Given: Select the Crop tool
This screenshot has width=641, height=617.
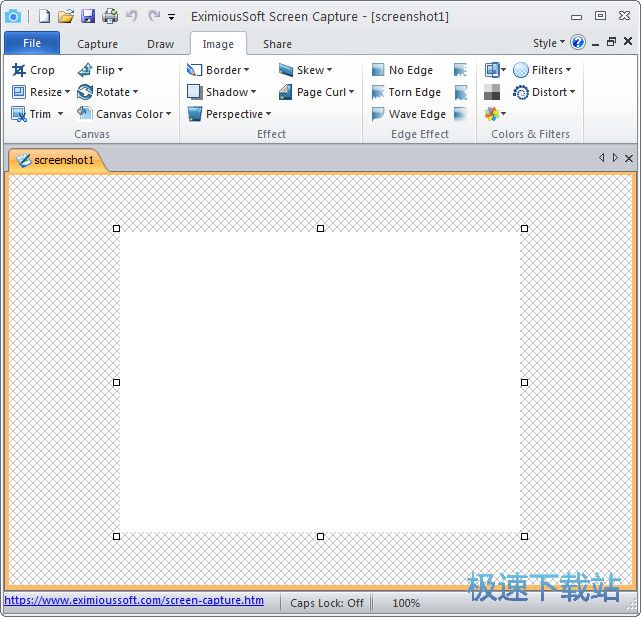Looking at the screenshot, I should pyautogui.click(x=34, y=70).
